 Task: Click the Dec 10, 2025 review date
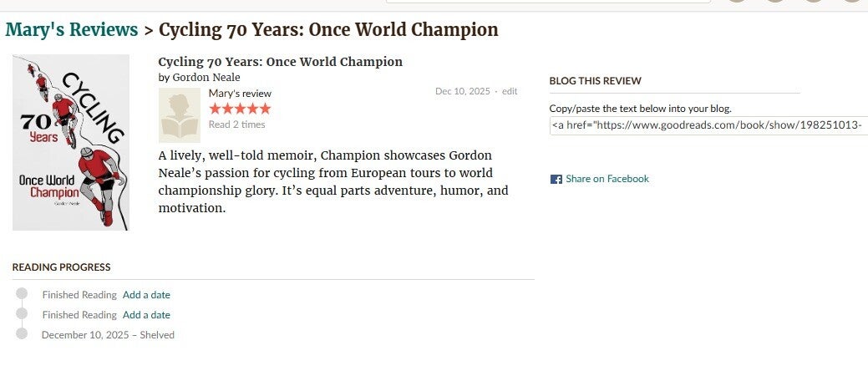[462, 91]
